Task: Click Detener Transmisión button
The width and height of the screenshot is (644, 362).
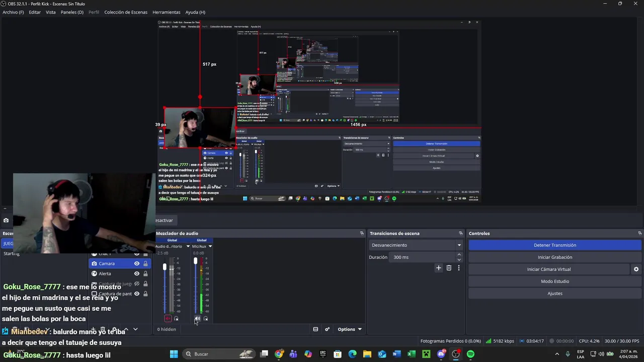Action: (555, 245)
